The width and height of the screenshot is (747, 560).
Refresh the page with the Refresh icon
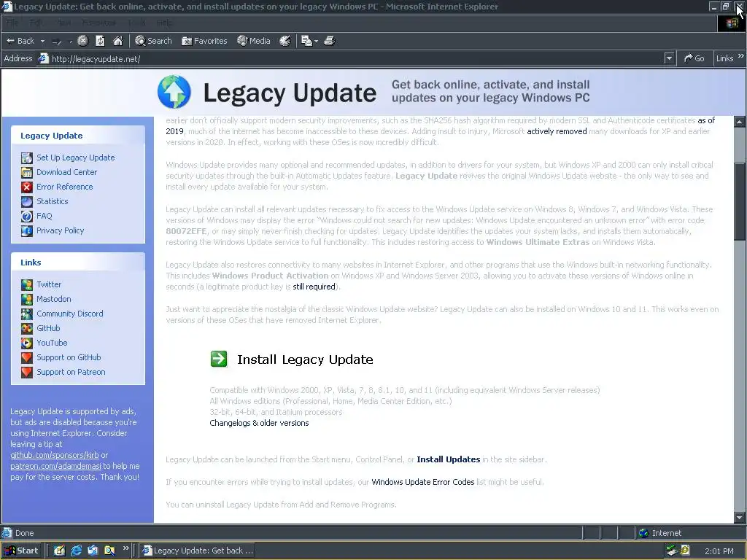[100, 41]
